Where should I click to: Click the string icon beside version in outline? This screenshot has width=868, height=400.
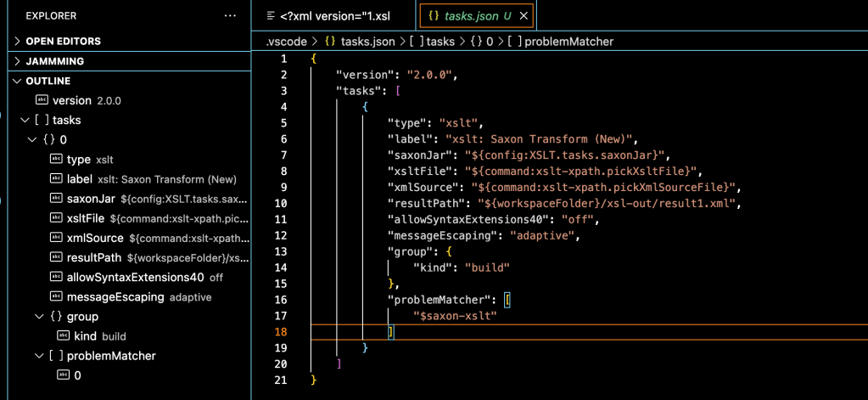pos(41,100)
